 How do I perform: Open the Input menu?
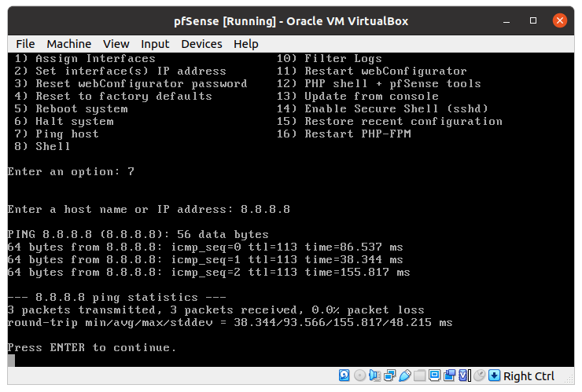coord(155,44)
